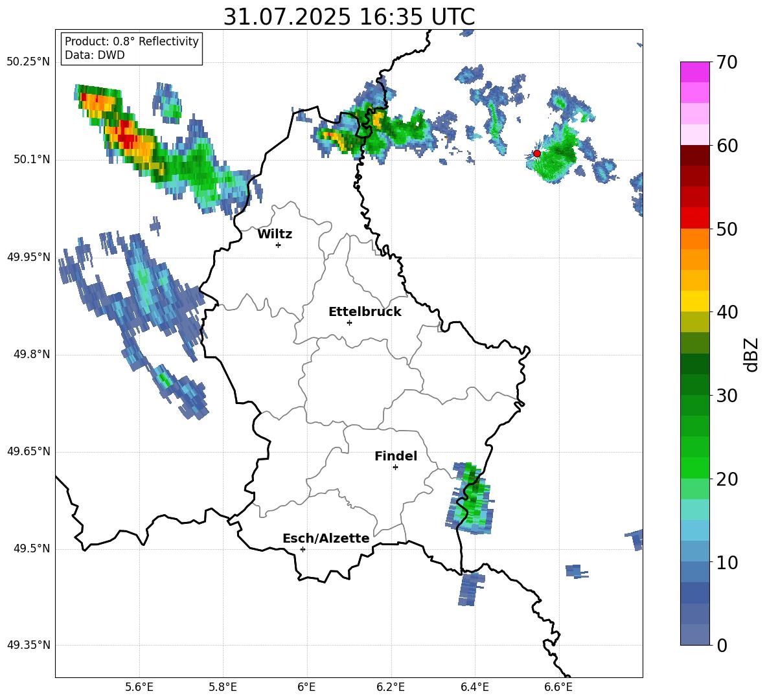Click the Wiltz city label
The height and width of the screenshot is (700, 767).
point(275,234)
